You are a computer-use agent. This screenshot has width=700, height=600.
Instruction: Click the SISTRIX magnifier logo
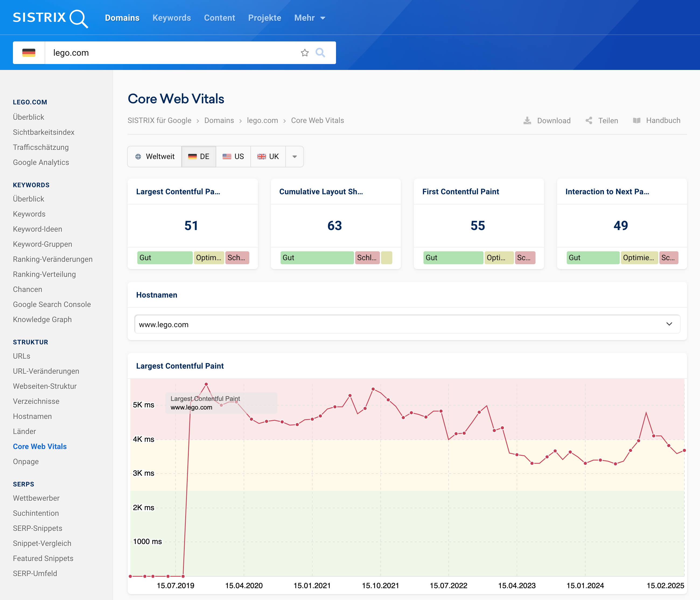coord(79,18)
